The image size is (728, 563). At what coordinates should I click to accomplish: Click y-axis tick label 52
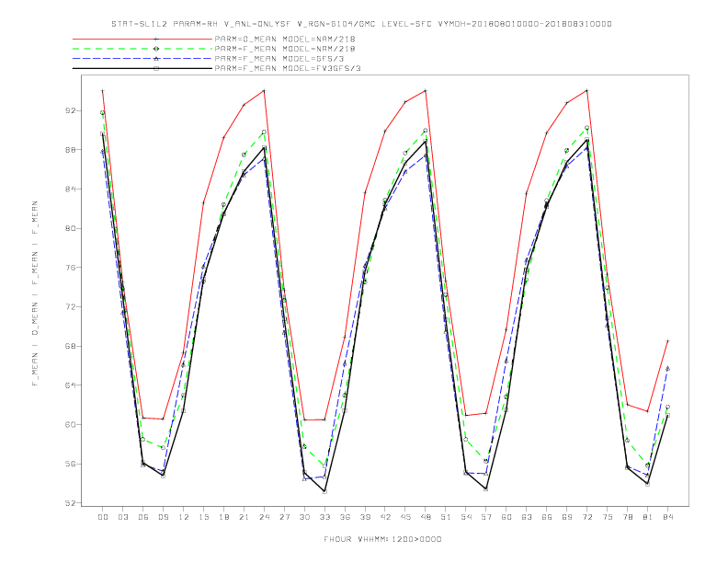click(x=71, y=503)
